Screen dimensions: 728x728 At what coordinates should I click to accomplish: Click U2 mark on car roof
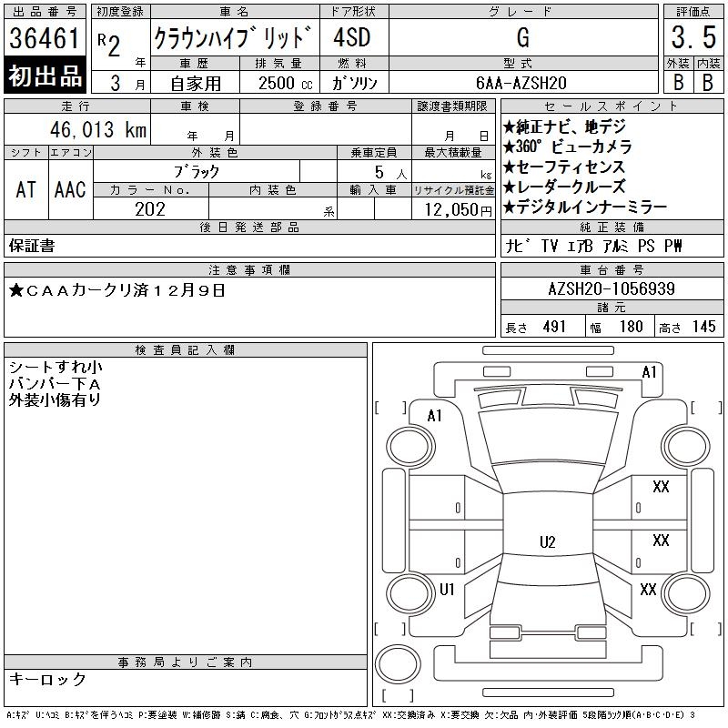(x=548, y=542)
